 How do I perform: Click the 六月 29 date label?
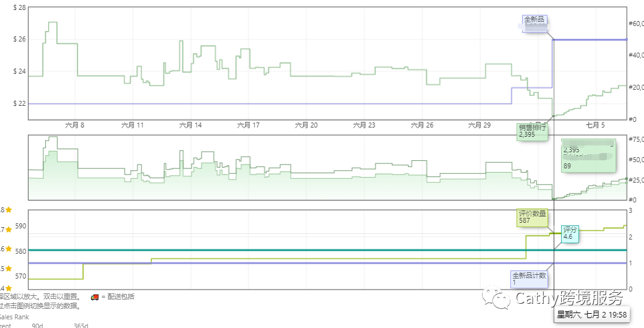(x=479, y=126)
